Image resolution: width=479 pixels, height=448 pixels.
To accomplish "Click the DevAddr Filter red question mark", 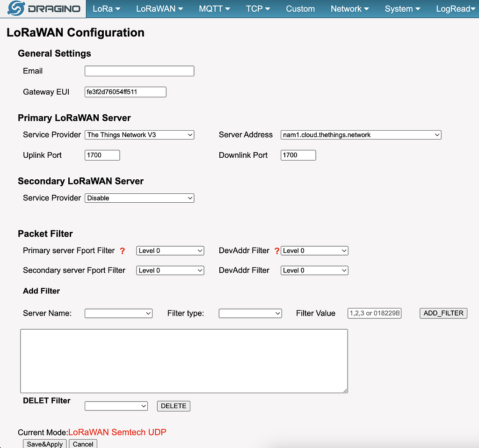I will [276, 251].
